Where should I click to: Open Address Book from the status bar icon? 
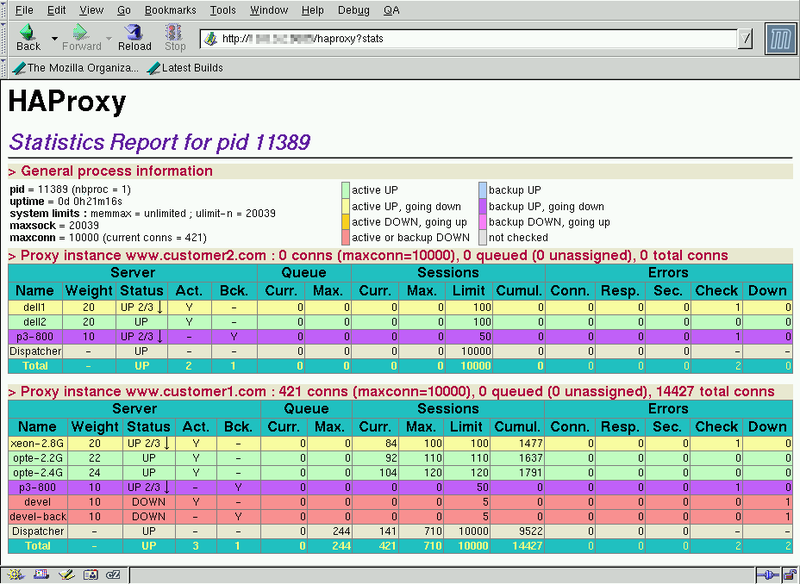pos(90,575)
